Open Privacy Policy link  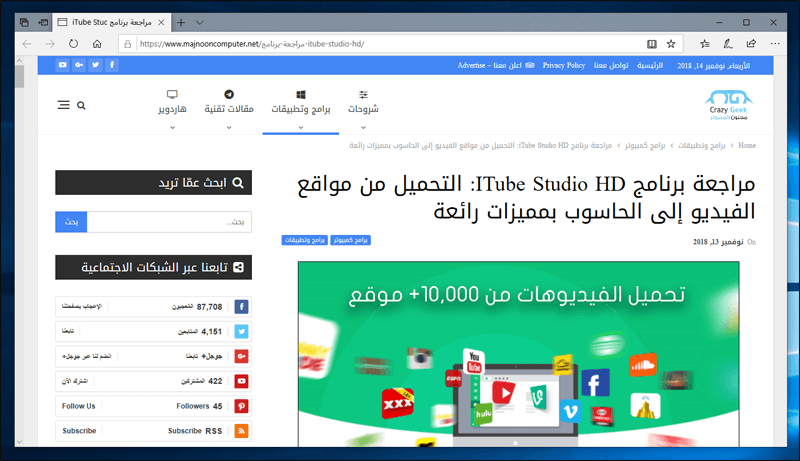pos(563,65)
